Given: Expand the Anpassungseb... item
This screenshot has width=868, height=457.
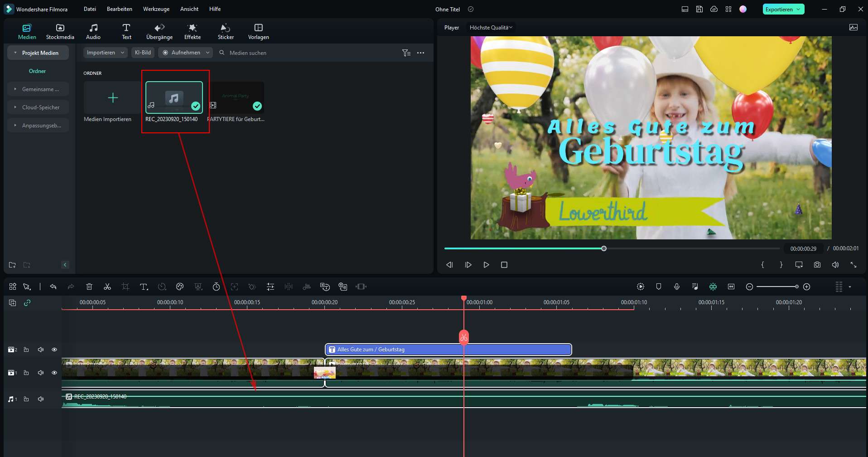Looking at the screenshot, I should pos(38,126).
